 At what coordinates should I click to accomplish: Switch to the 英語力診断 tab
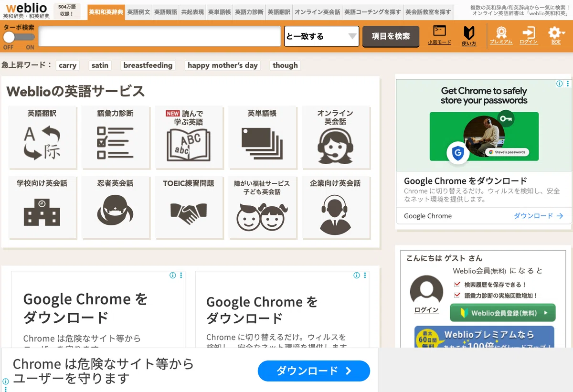click(249, 12)
